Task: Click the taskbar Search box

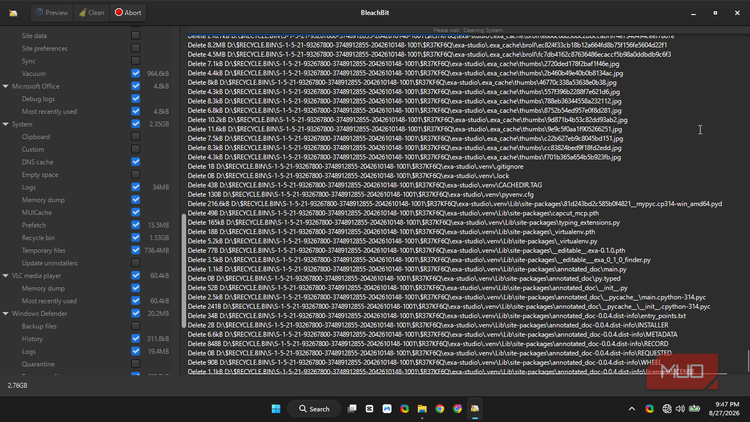Action: [x=314, y=409]
